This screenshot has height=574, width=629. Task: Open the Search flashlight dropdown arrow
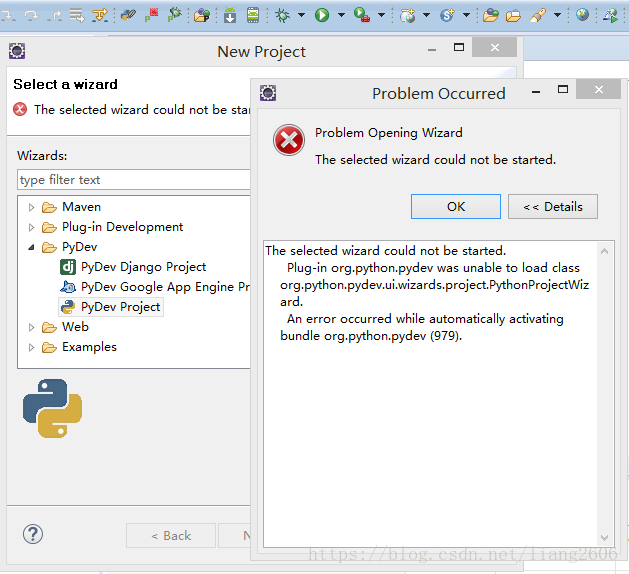point(557,15)
